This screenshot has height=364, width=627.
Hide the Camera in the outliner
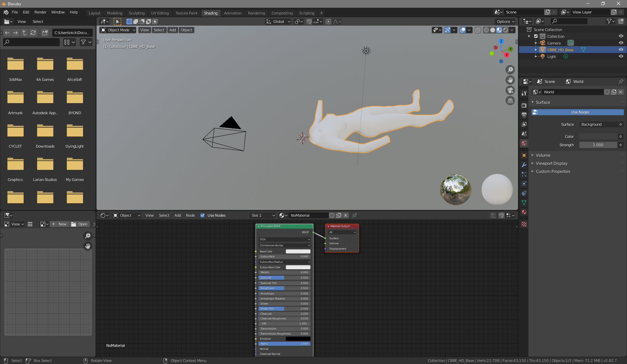click(x=621, y=43)
